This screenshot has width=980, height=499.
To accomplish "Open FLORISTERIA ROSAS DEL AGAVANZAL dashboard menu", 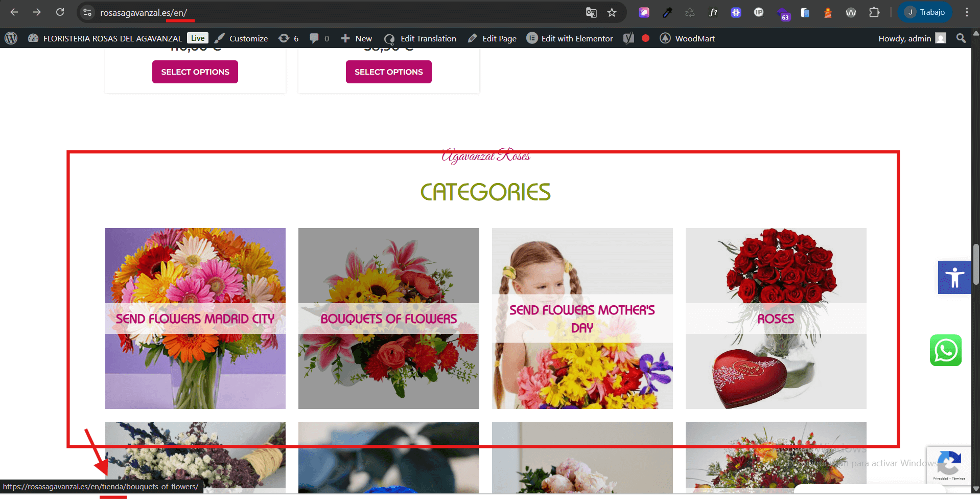I will coord(105,38).
